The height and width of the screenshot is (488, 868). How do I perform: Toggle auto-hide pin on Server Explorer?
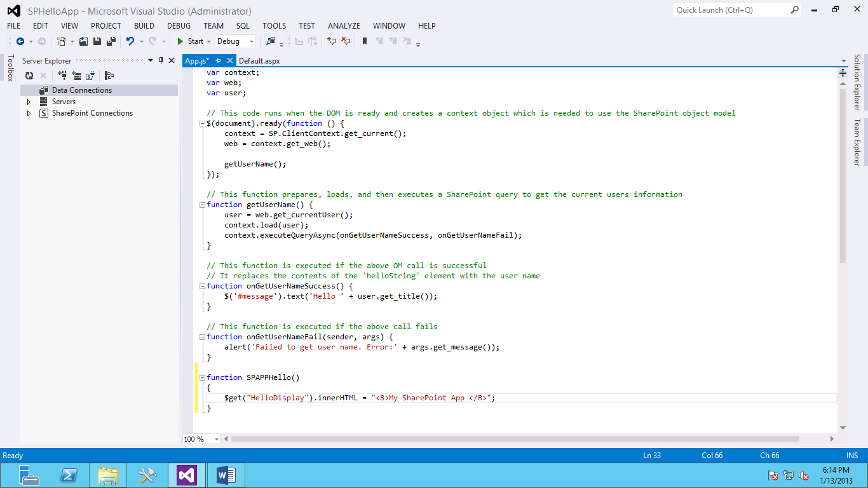point(161,60)
